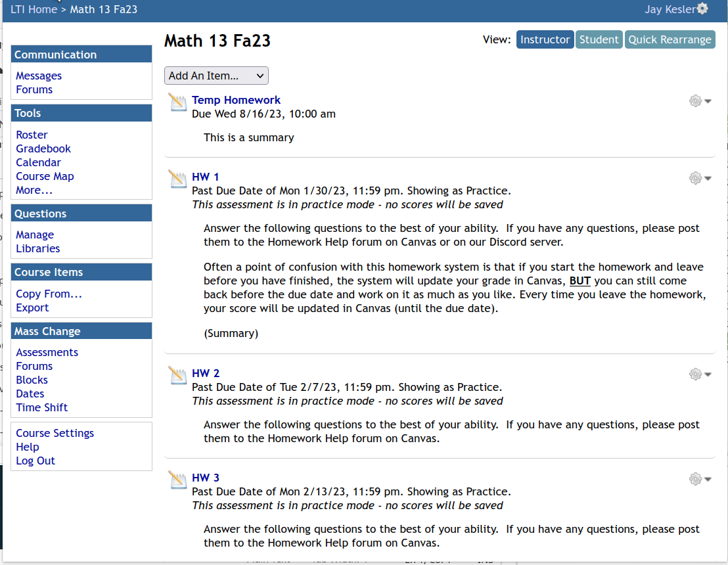
Task: Expand dropdown arrow next to Temp Homework gear
Action: tap(708, 101)
